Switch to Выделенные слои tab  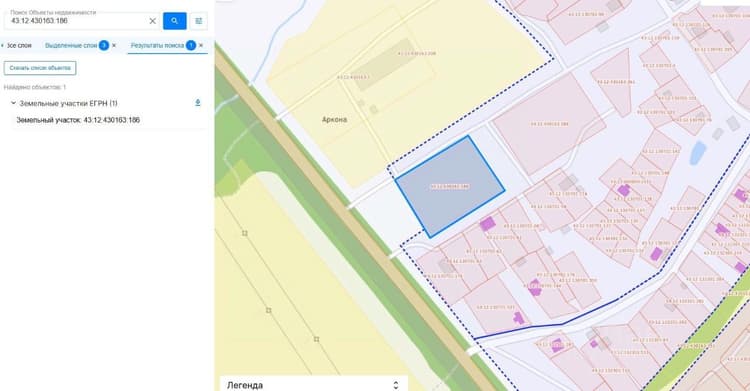(x=71, y=45)
